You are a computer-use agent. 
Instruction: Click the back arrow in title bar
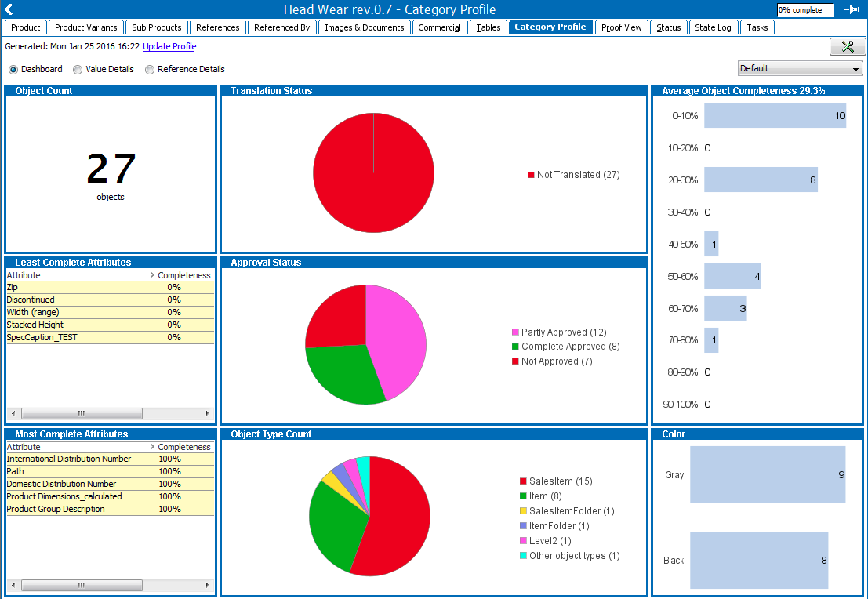click(x=9, y=9)
